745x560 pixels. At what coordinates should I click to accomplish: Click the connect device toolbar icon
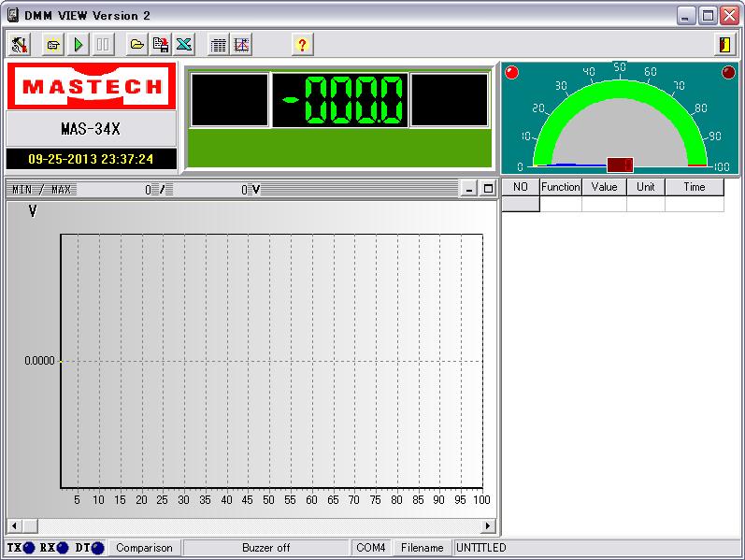tap(53, 45)
